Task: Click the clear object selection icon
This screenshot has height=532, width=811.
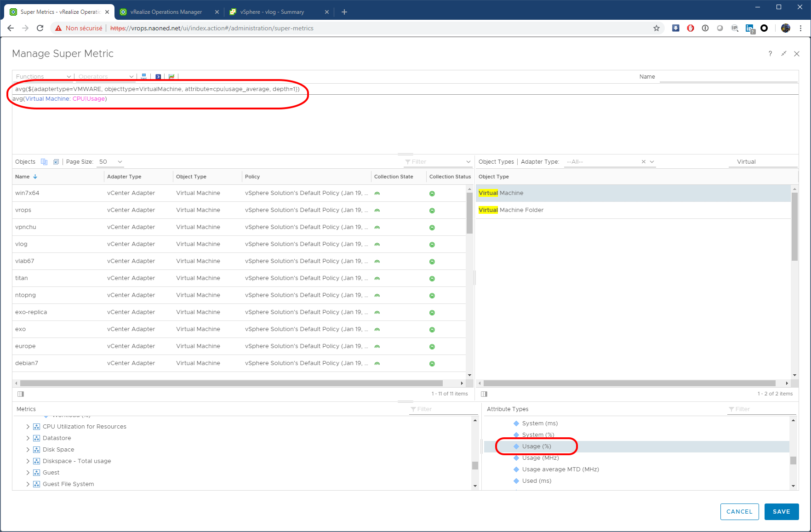Action: point(56,162)
